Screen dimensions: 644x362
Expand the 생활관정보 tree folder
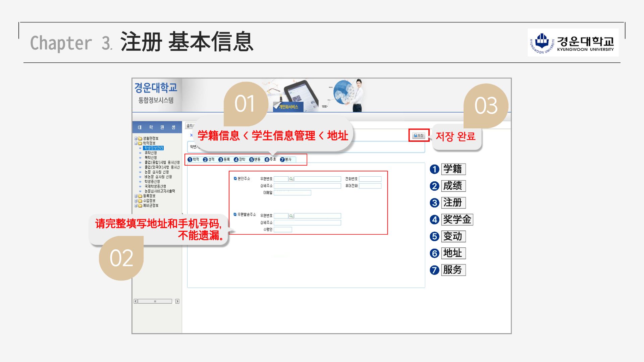pos(136,138)
